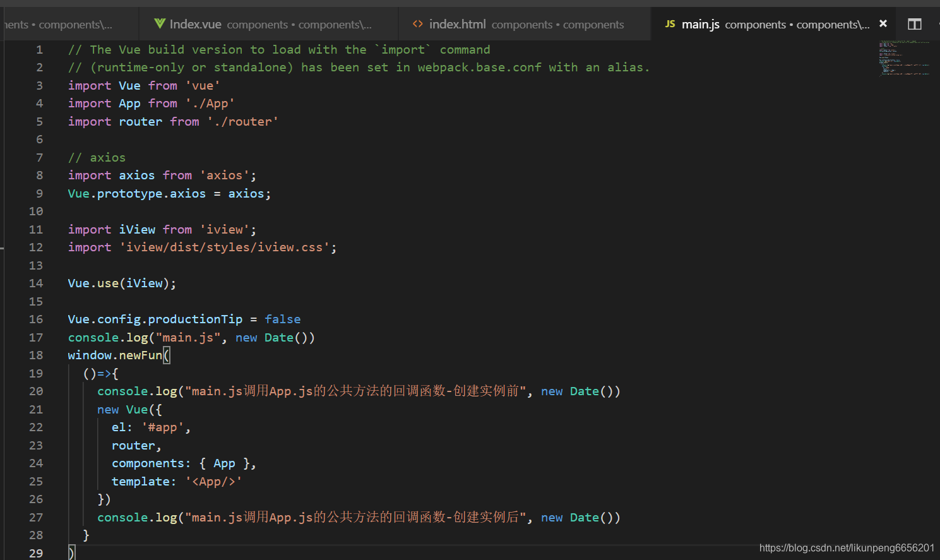Click the first comment line about Vue build version
This screenshot has height=560, width=940.
click(x=279, y=49)
